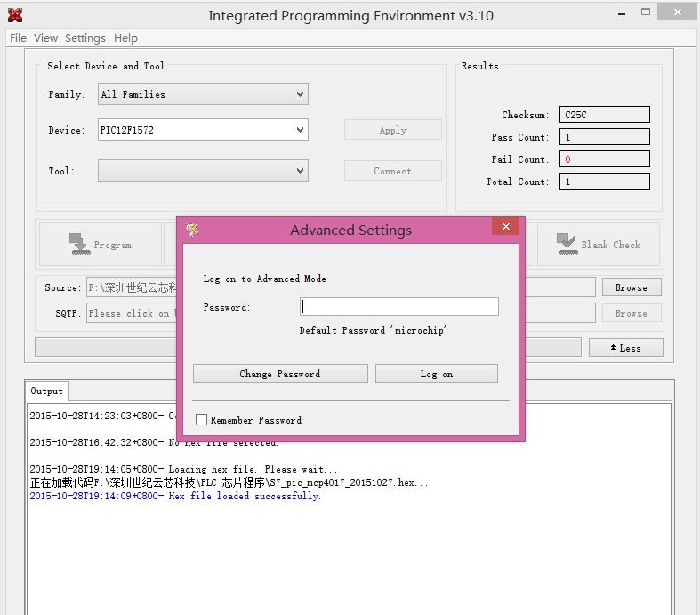Image resolution: width=700 pixels, height=615 pixels.
Task: Click the Program download icon
Action: point(79,244)
